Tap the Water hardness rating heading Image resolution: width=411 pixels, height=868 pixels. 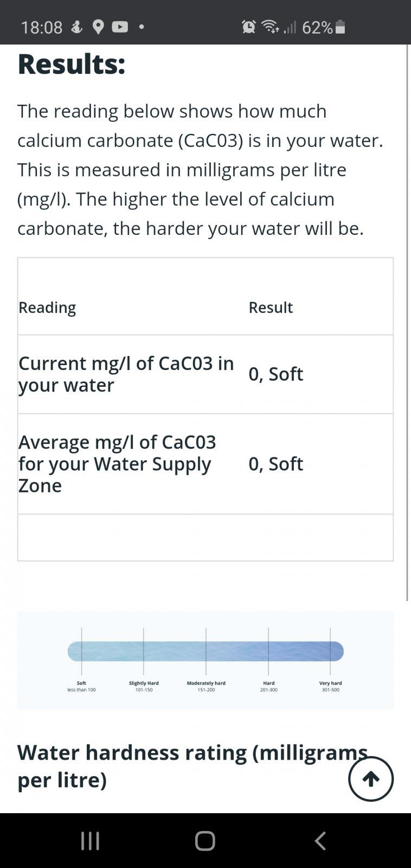pyautogui.click(x=192, y=766)
